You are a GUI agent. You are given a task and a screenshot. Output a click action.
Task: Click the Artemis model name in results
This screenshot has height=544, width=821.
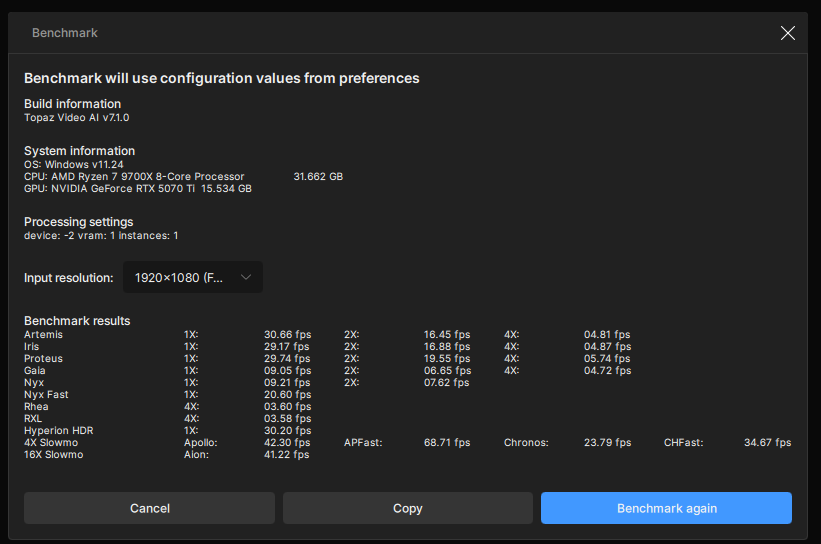point(43,334)
